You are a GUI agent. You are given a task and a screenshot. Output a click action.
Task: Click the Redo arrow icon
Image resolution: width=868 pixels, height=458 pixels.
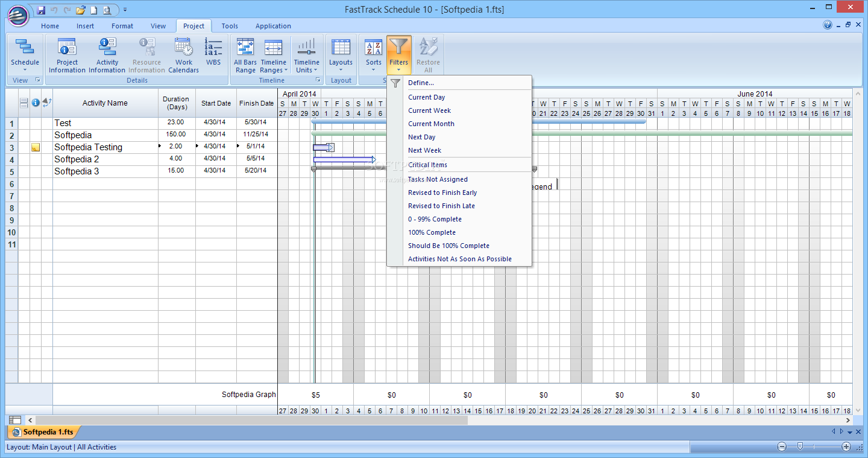67,10
